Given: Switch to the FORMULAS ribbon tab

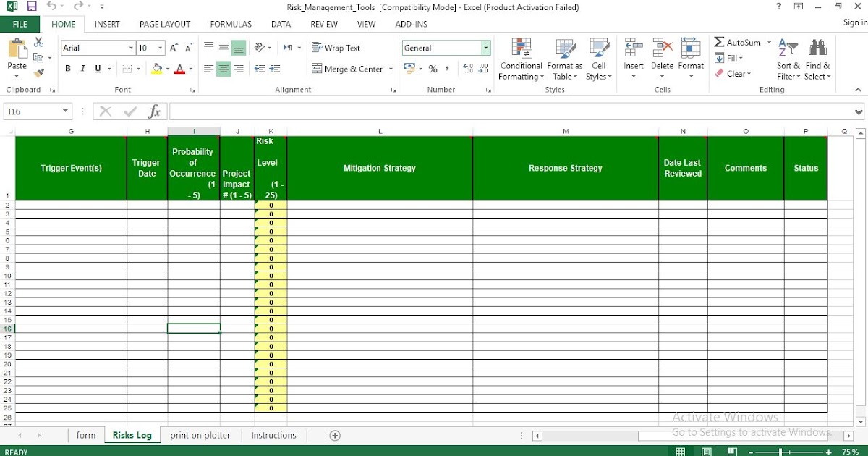Looking at the screenshot, I should (230, 24).
